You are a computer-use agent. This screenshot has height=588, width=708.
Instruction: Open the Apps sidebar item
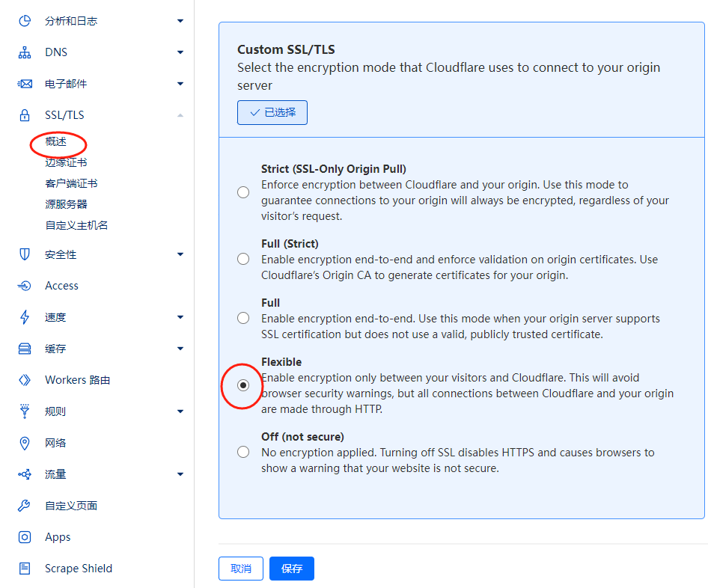[x=58, y=537]
